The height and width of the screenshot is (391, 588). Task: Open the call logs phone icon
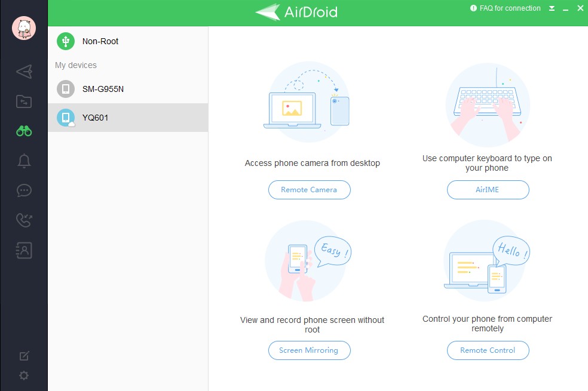[x=23, y=220]
